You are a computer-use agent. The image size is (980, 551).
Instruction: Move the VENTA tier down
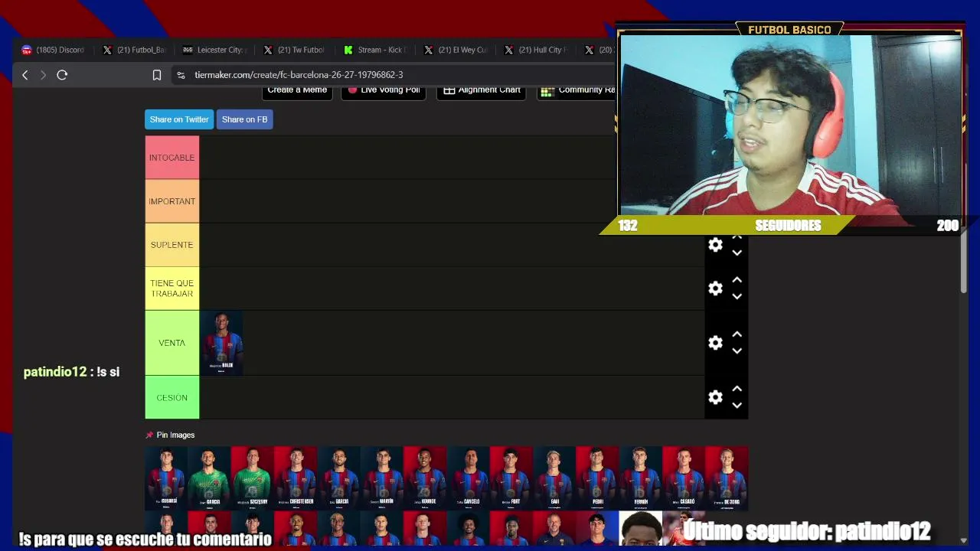(737, 351)
